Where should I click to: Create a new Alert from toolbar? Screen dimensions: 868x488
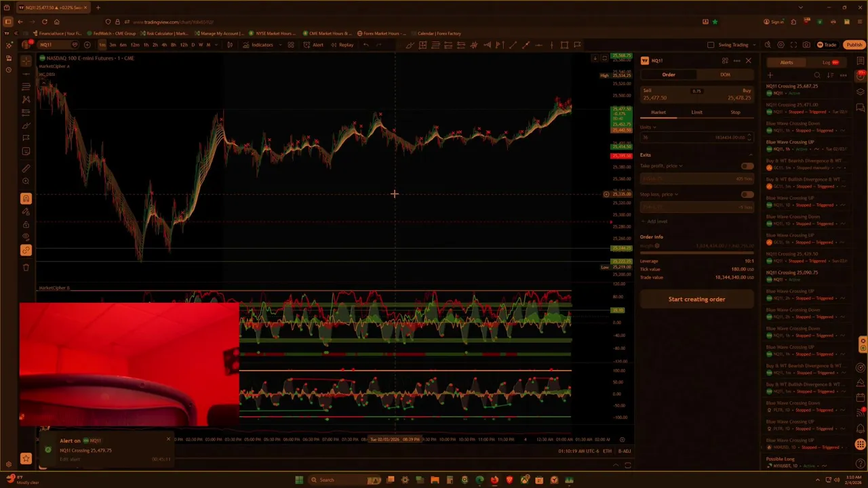313,45
